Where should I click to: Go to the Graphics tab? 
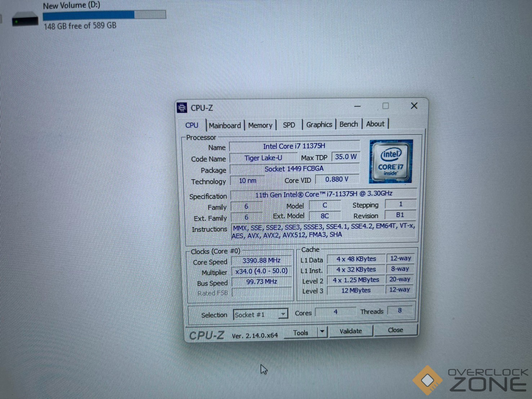[x=319, y=125]
